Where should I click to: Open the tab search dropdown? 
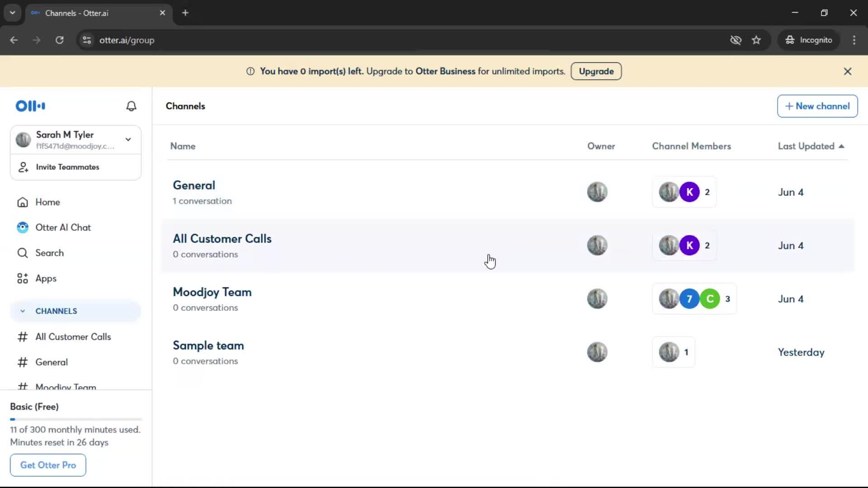tap(12, 13)
